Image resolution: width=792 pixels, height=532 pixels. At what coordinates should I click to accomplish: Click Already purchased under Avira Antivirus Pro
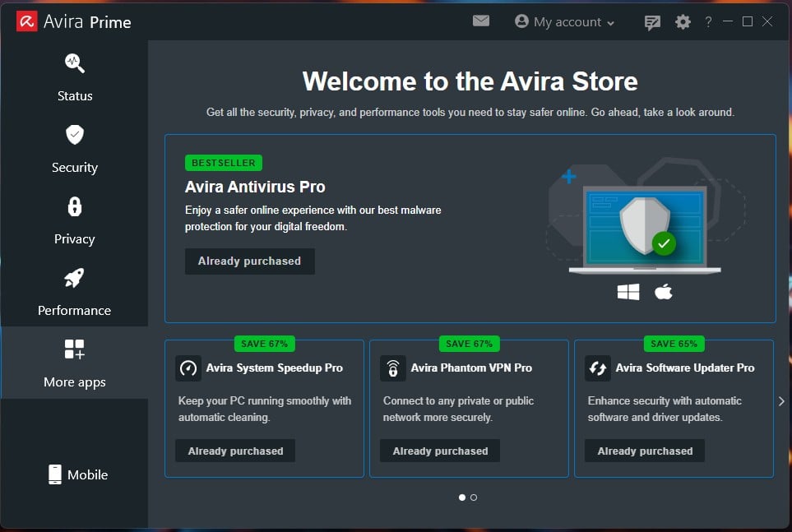coord(249,261)
